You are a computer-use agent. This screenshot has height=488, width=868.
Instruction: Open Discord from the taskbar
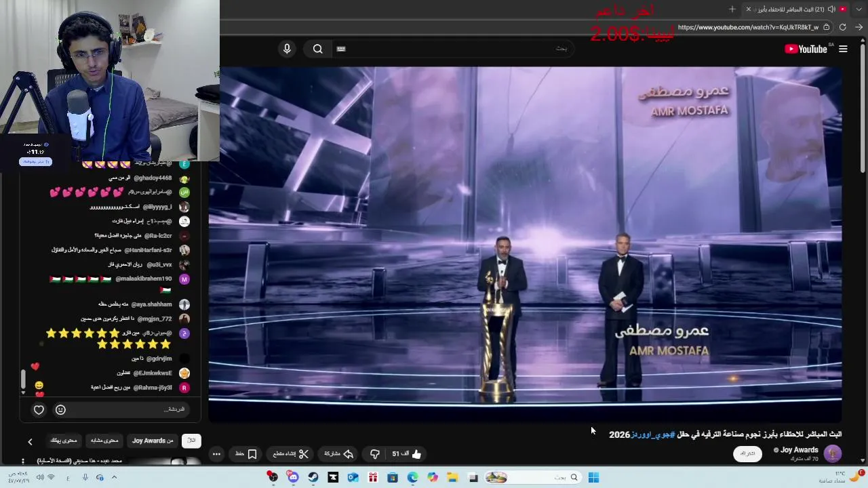[x=293, y=477]
